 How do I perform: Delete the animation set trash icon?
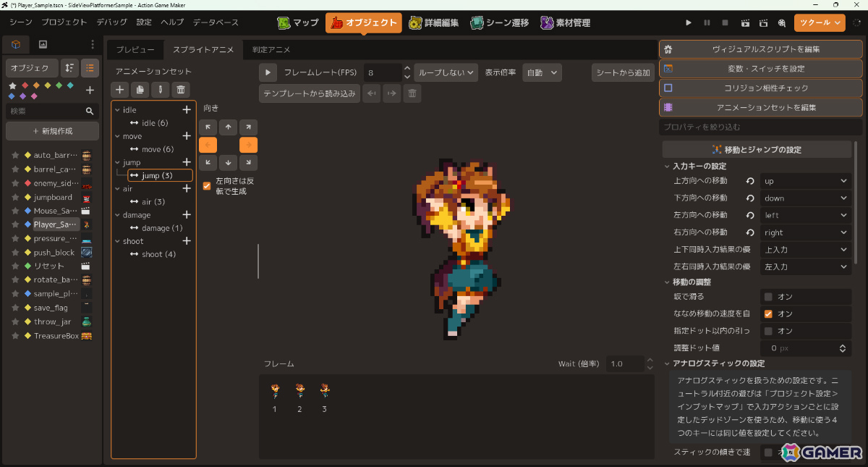181,89
